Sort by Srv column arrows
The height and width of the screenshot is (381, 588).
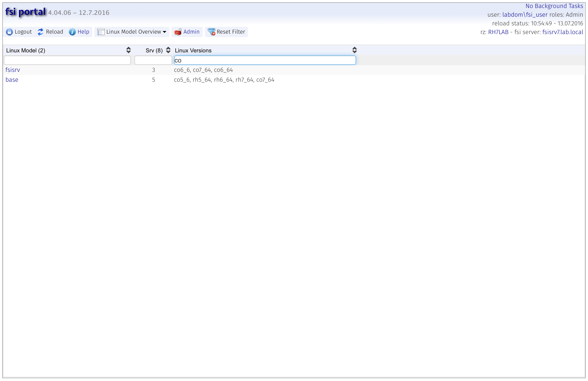tap(168, 50)
